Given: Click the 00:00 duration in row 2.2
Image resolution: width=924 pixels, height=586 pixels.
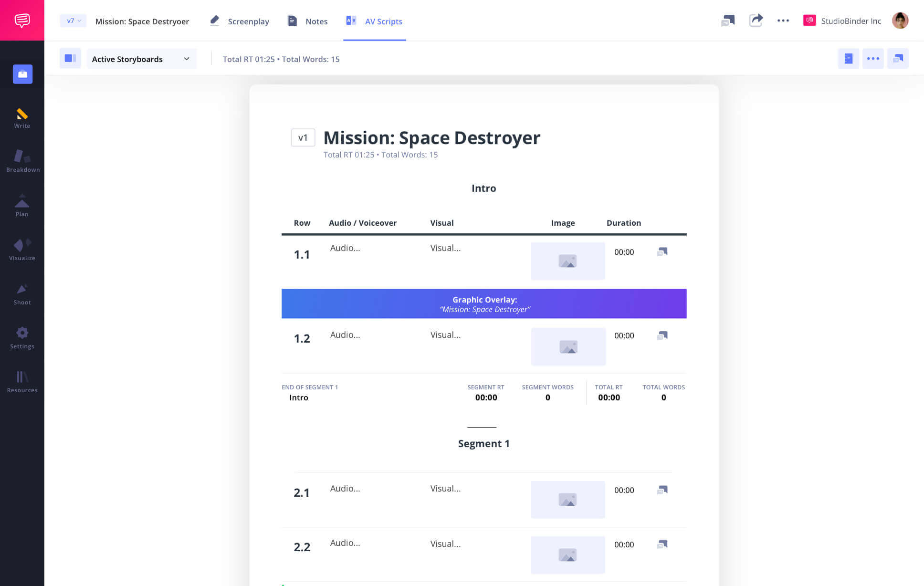Looking at the screenshot, I should [x=624, y=544].
